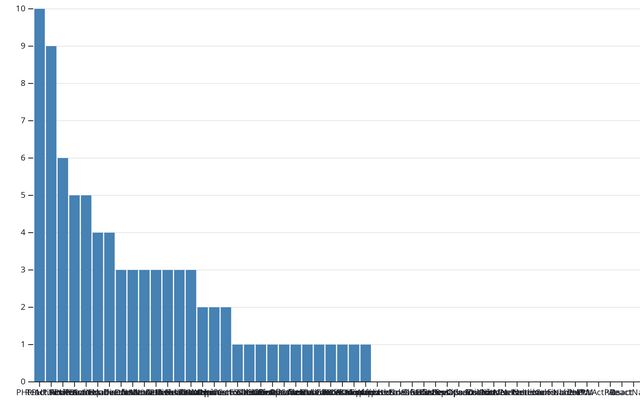Viewport: 640px width, 400px height.
Task: Click the y-axis tick label 10
Action: point(22,9)
